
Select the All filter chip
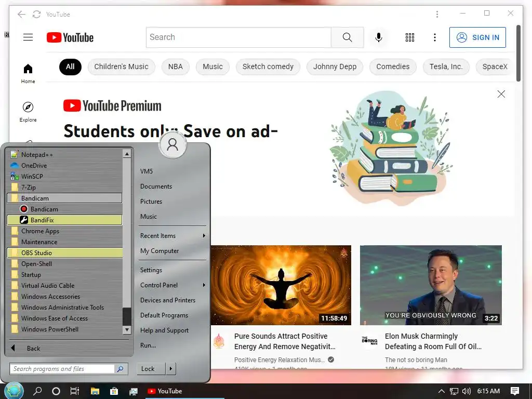(70, 66)
